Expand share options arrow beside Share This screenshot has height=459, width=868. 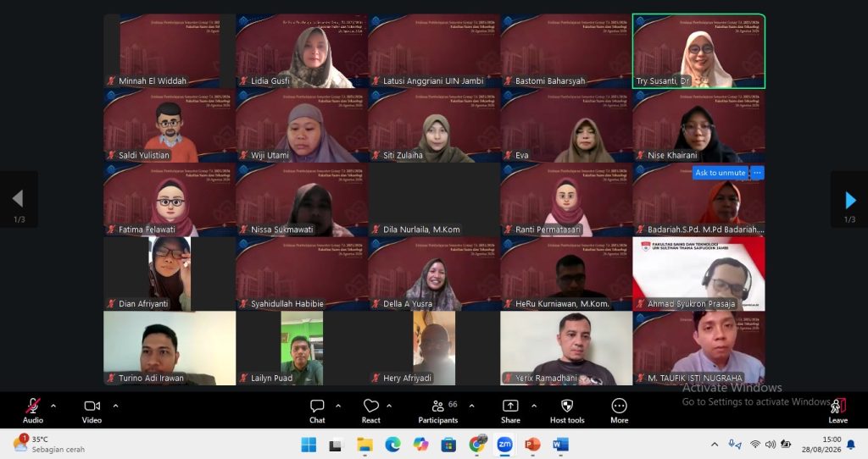pyautogui.click(x=534, y=406)
